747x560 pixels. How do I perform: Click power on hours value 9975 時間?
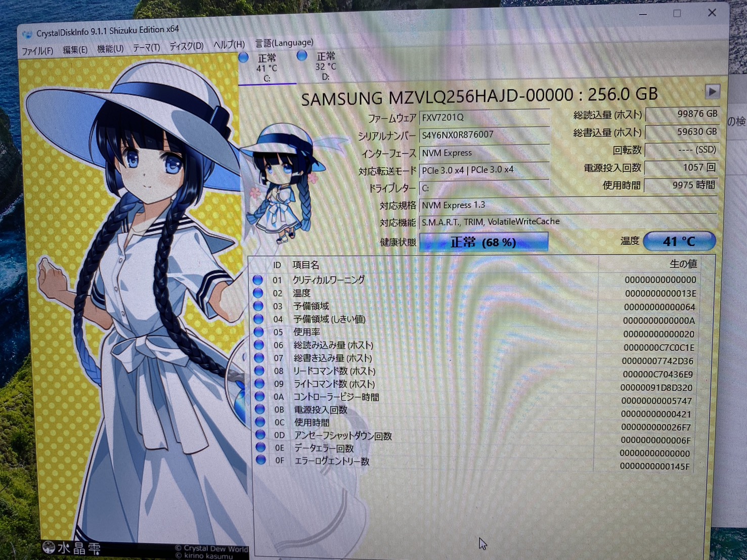(x=680, y=185)
